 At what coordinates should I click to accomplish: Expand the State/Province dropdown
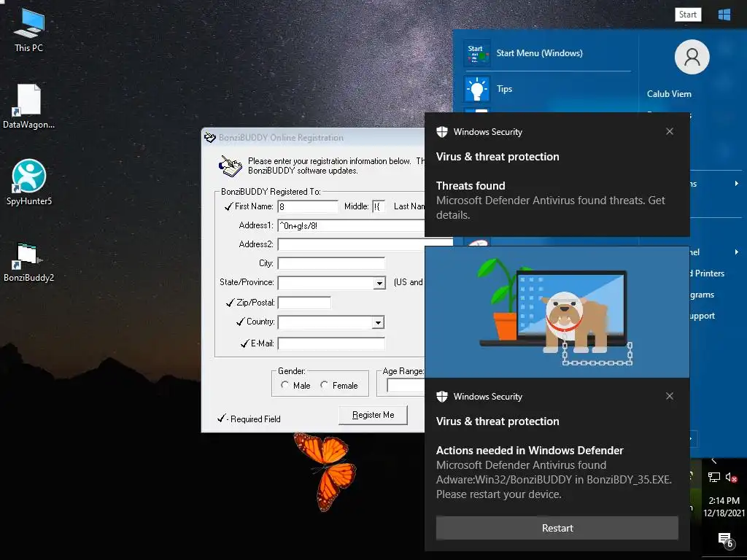tap(379, 284)
